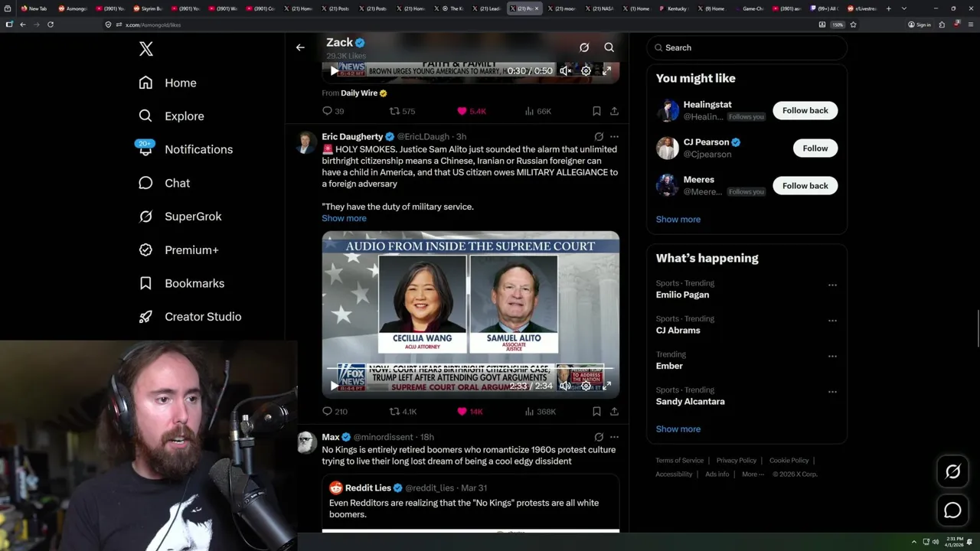Open the Ember trending topic
The image size is (980, 551).
(669, 366)
